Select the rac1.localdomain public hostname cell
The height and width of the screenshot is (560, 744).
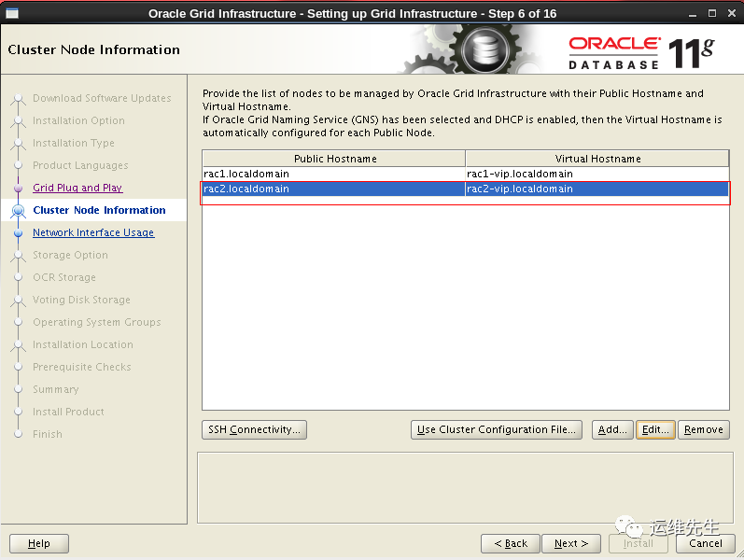(334, 174)
